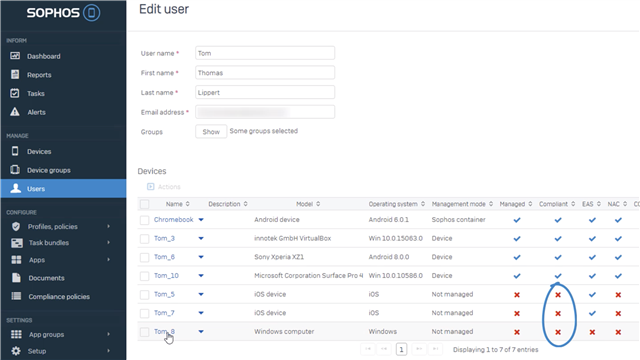Click the First name input field

coord(265,73)
